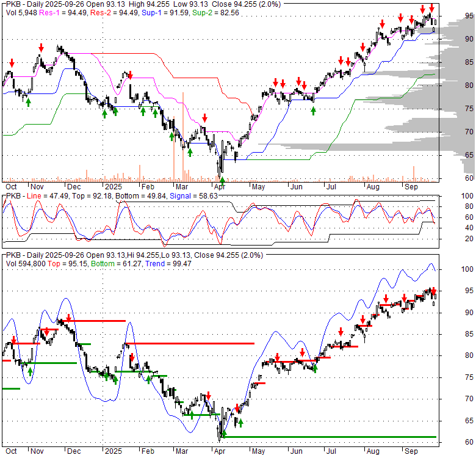The image size is (476, 455).
Task: Click the 95 price tick on top chart scale
Action: [469, 16]
